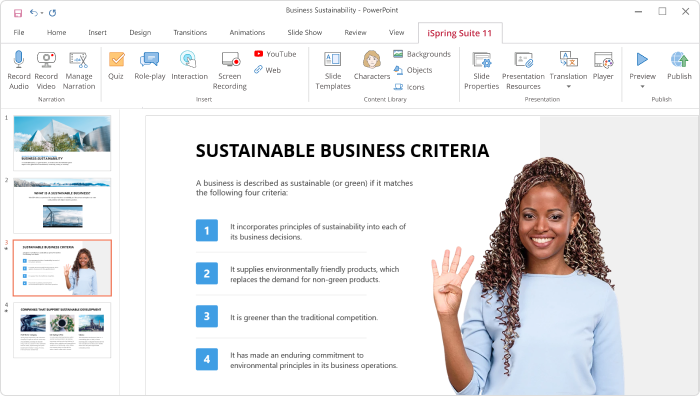Click text 'It is greener than the traditional competition'
Viewport: 700px width, 396px height.
click(304, 317)
